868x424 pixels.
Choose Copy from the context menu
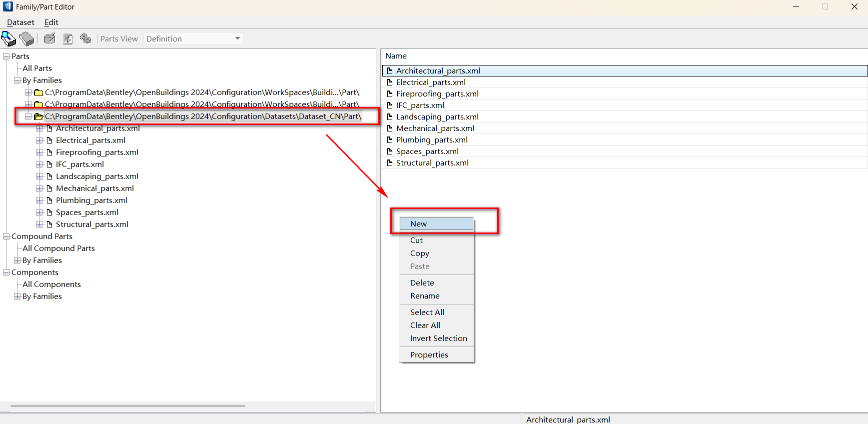436,253
